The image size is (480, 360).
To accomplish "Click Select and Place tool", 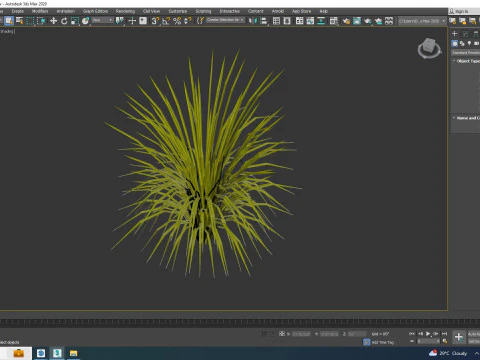I will pos(85,21).
